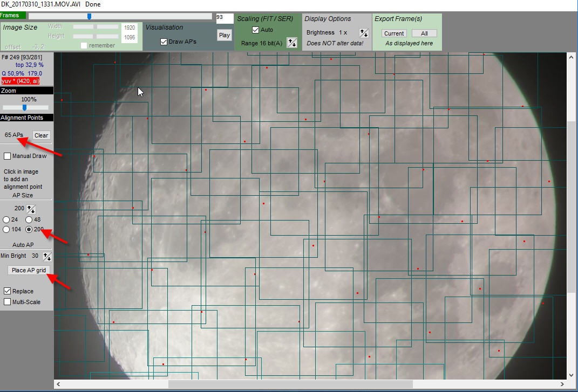Toggle the Replace checkbox

[x=8, y=291]
